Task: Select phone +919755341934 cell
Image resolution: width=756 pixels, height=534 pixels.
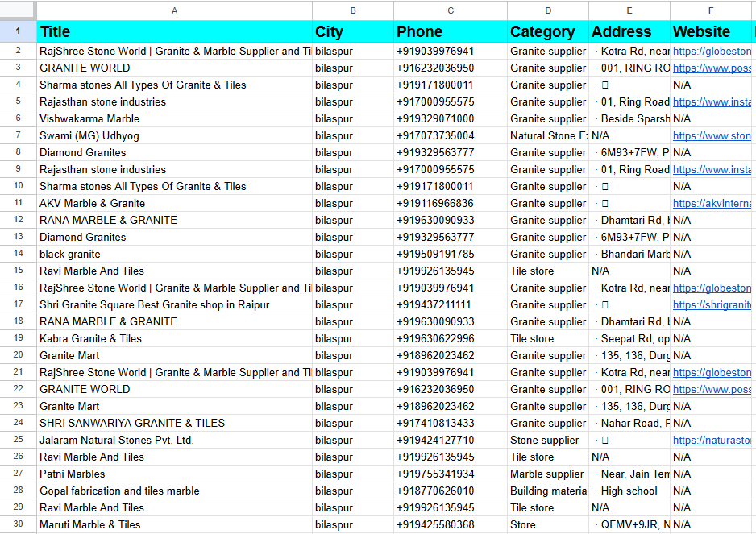Action: 451,474
